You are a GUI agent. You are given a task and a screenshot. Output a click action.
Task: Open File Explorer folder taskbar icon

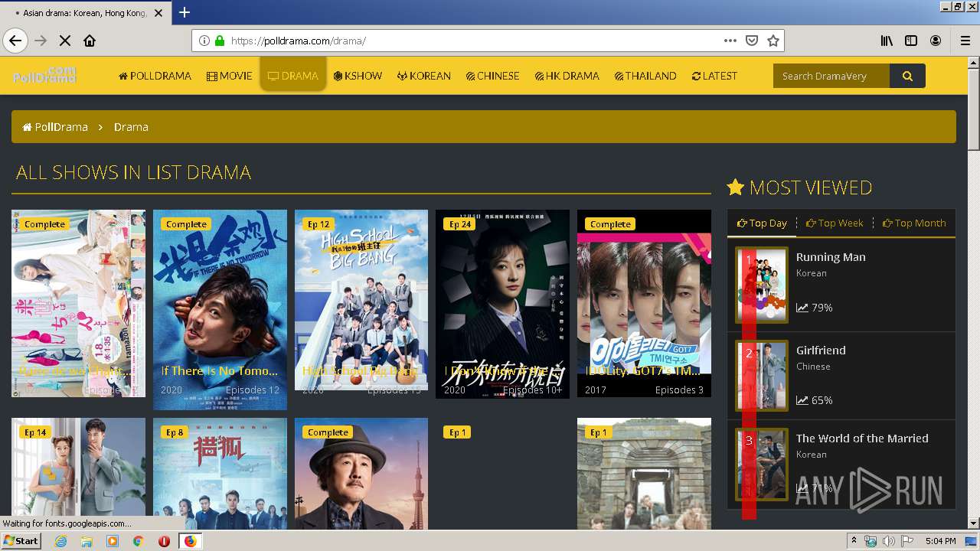pos(87,541)
